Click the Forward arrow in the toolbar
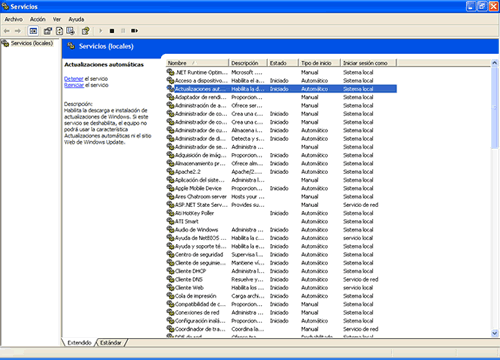Screen dimensions: 500x360 (18, 31)
